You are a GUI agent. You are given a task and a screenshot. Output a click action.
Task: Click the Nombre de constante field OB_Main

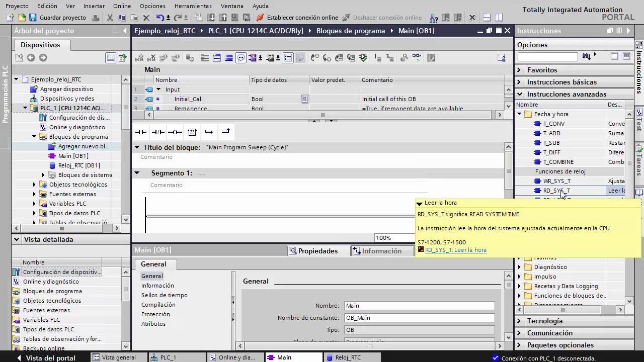(x=420, y=318)
